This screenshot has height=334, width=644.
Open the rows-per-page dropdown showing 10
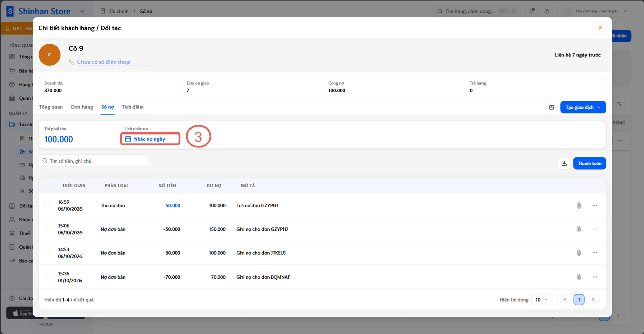(x=542, y=300)
